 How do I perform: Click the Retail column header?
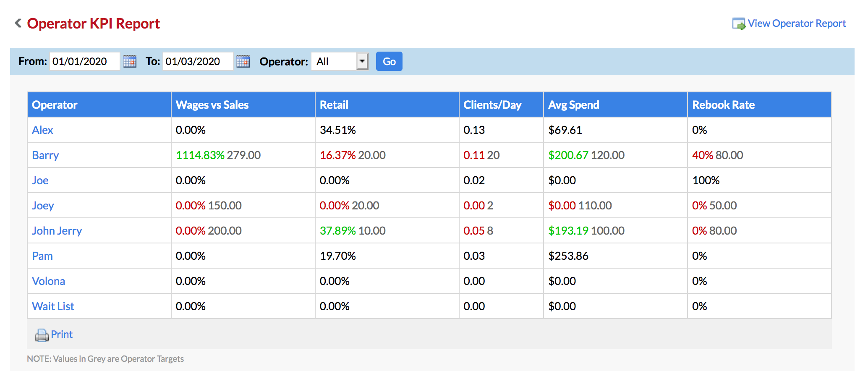tap(387, 105)
